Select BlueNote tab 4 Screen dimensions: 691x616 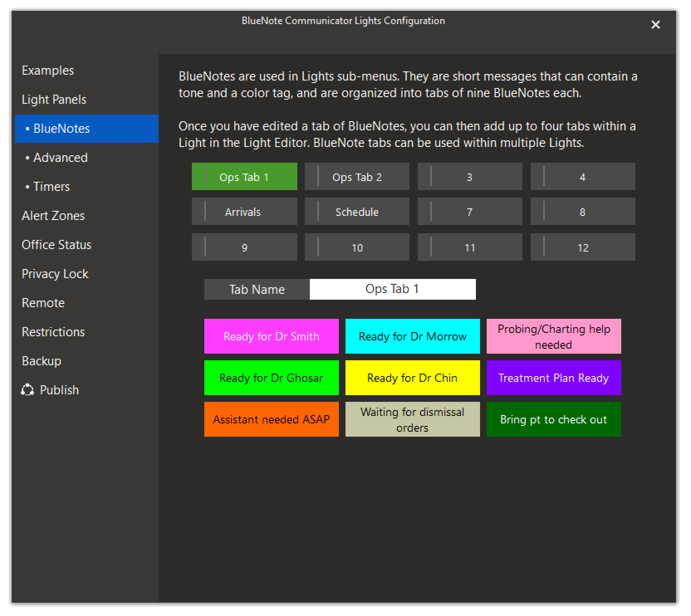[583, 176]
